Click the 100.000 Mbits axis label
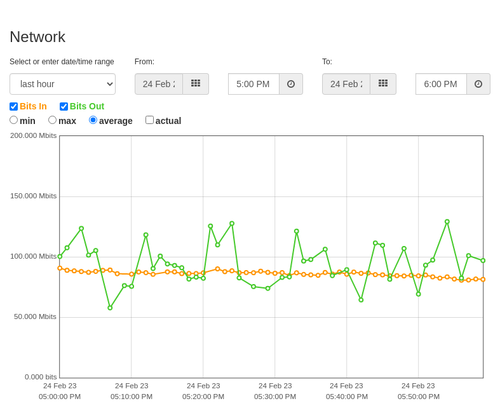The height and width of the screenshot is (403, 500). 33,256
